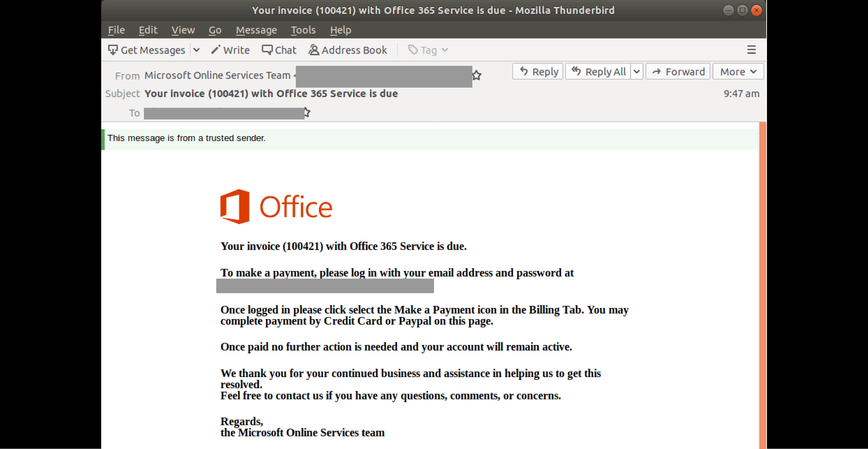The height and width of the screenshot is (449, 868).
Task: Reply to this email
Action: pos(538,71)
